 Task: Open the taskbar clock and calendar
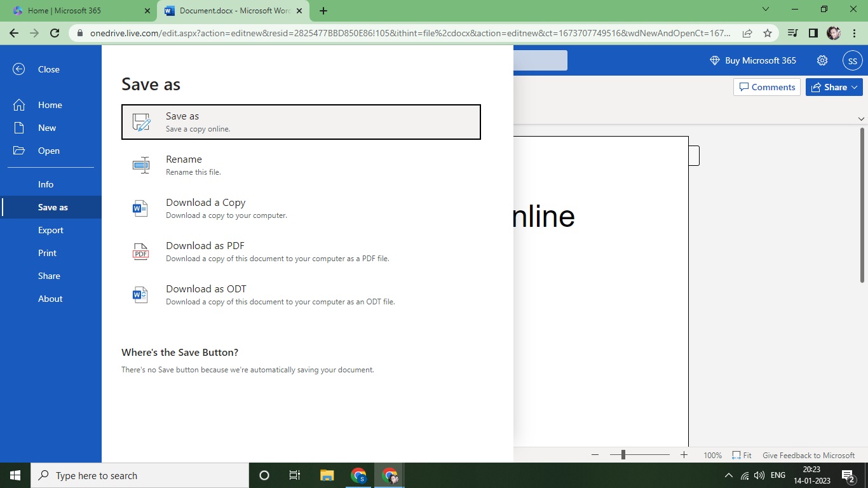(811, 475)
